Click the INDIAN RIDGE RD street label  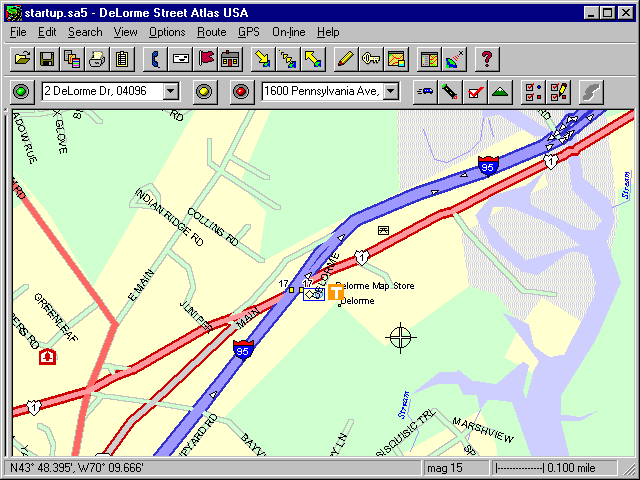[x=169, y=217]
